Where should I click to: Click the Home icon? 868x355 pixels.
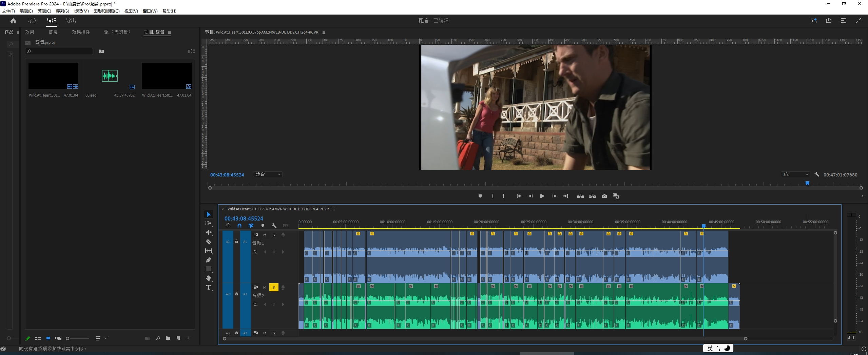pos(13,21)
